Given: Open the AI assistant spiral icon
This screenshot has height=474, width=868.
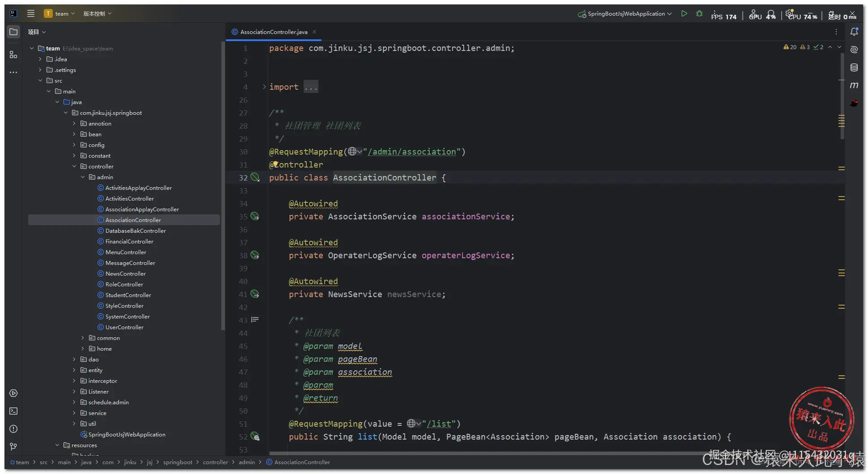Looking at the screenshot, I should 854,50.
